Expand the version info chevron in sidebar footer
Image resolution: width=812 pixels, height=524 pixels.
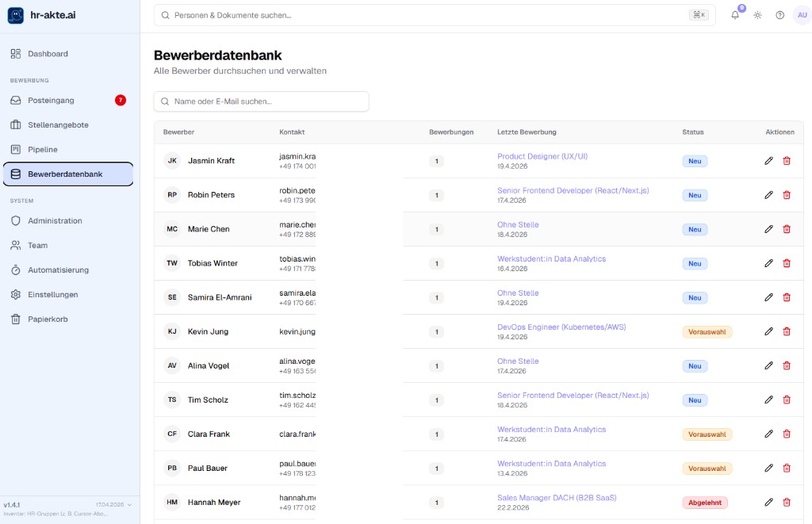129,504
